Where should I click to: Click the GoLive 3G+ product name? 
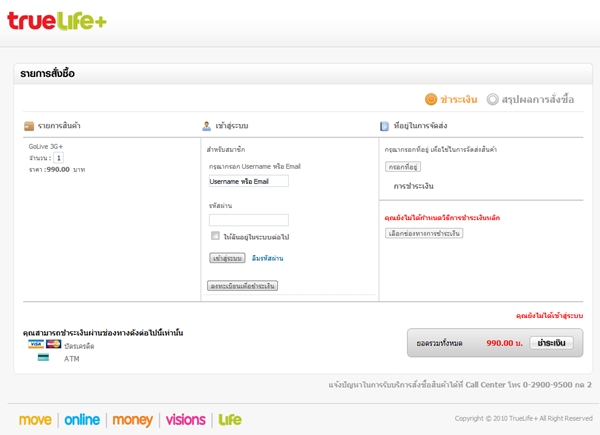click(x=46, y=147)
